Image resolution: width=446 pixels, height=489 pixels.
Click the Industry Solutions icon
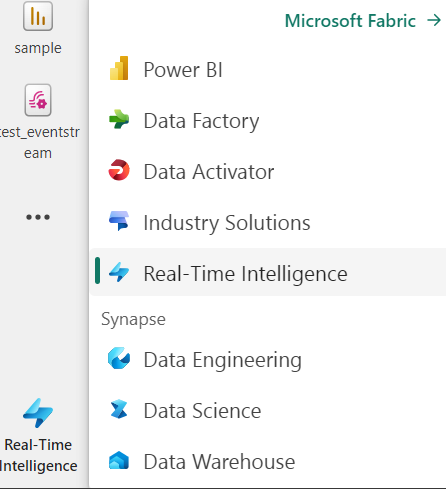tap(119, 221)
